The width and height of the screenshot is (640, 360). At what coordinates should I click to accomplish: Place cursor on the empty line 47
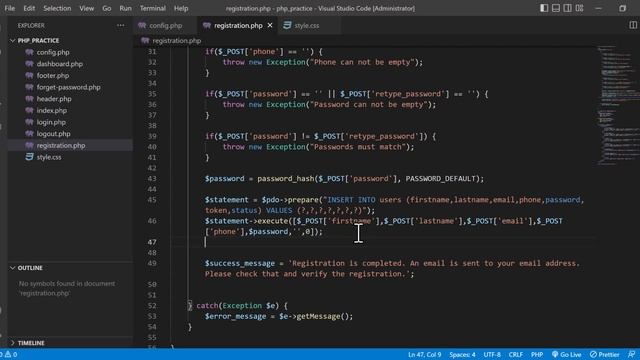point(383,242)
